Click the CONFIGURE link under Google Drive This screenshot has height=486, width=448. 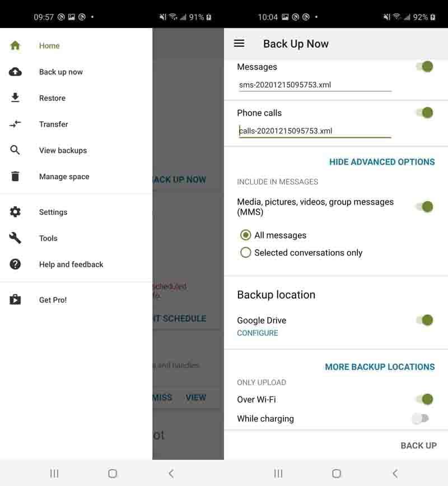pos(258,332)
